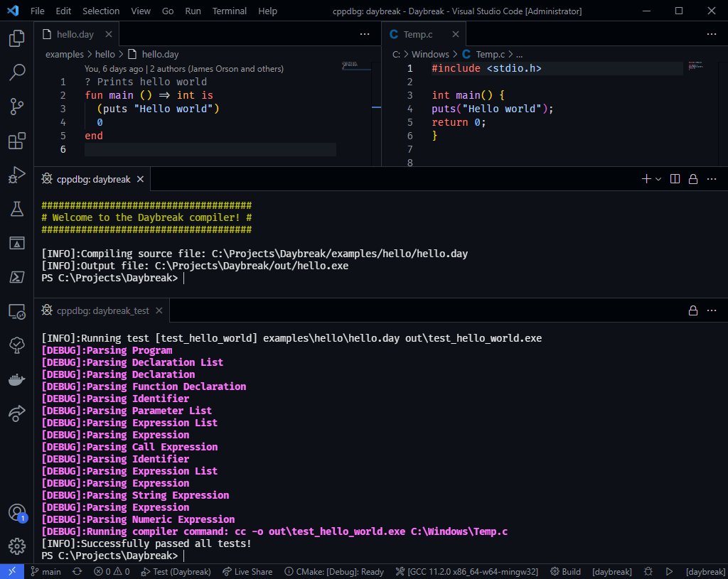The width and height of the screenshot is (728, 579).
Task: Open the Search view
Action: pos(17,72)
